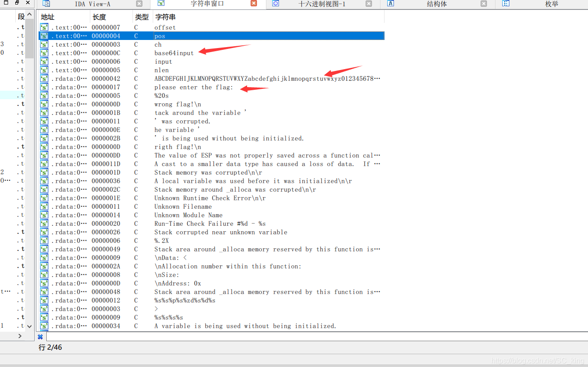588x369 pixels.
Task: Click the left panel vertical scrollbar thumb
Action: [30, 39]
